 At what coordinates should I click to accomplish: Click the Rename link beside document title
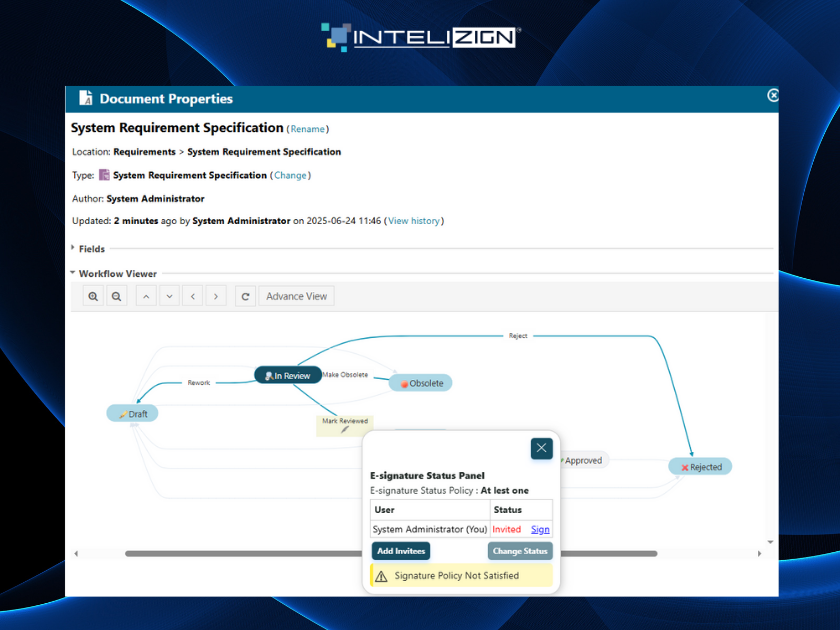click(x=308, y=129)
